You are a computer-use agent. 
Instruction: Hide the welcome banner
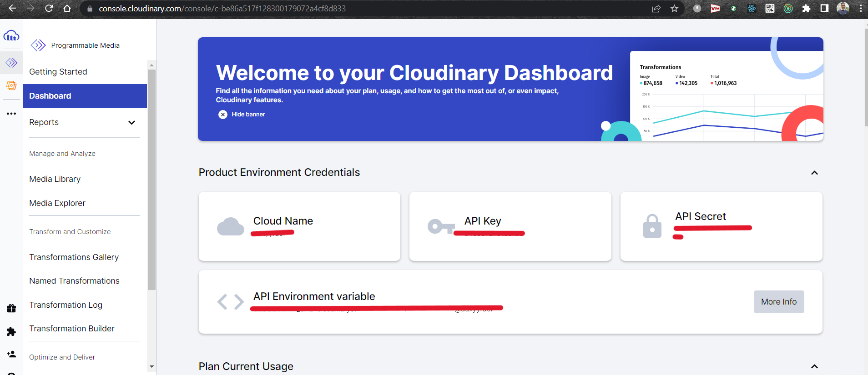248,115
